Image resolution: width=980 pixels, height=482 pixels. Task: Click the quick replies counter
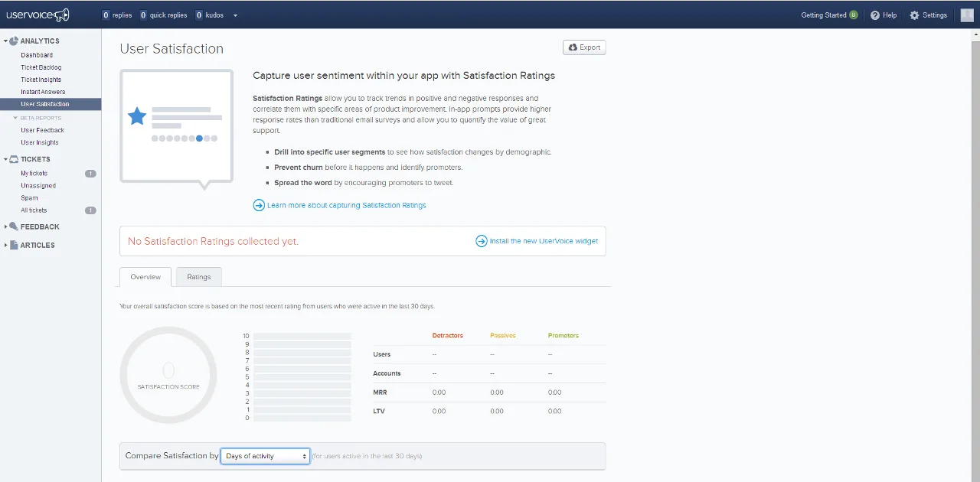click(163, 15)
